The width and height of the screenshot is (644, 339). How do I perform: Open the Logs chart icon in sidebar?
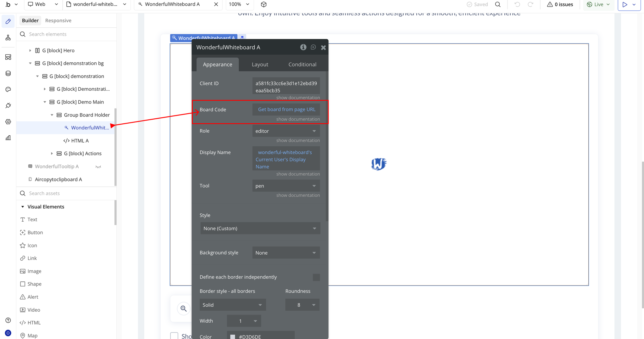click(x=8, y=138)
